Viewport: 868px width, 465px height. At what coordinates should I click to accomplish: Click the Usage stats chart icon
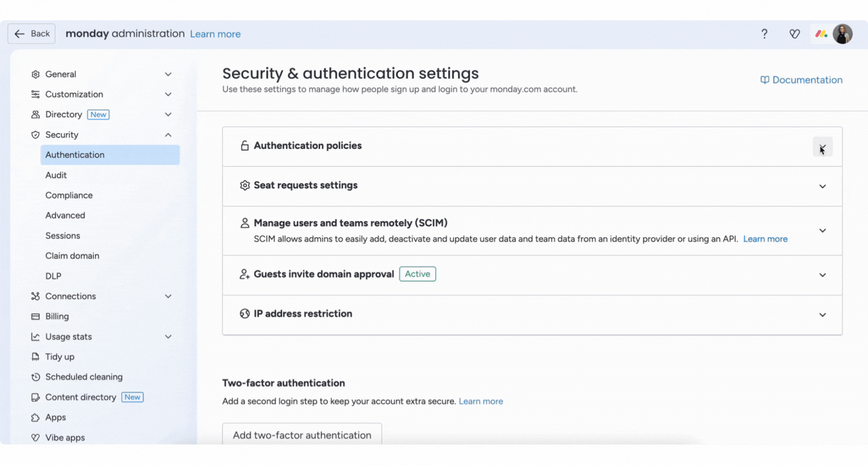(x=36, y=337)
